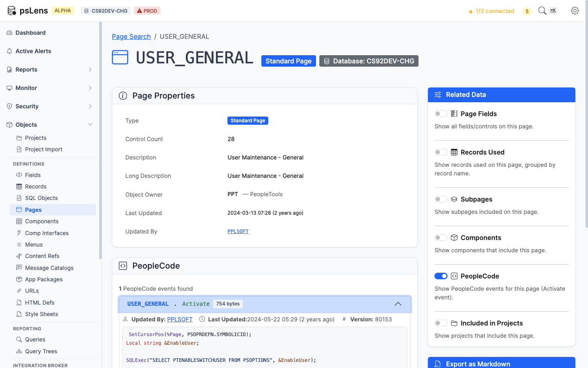Click the PROD warning triangle icon
This screenshot has height=368, width=588.
point(140,11)
